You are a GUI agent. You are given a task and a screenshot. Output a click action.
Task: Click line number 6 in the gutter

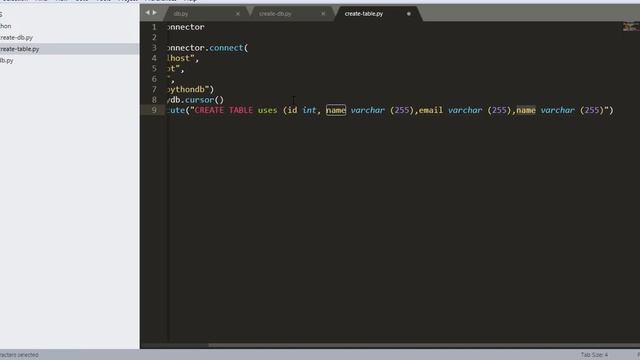pyautogui.click(x=154, y=79)
